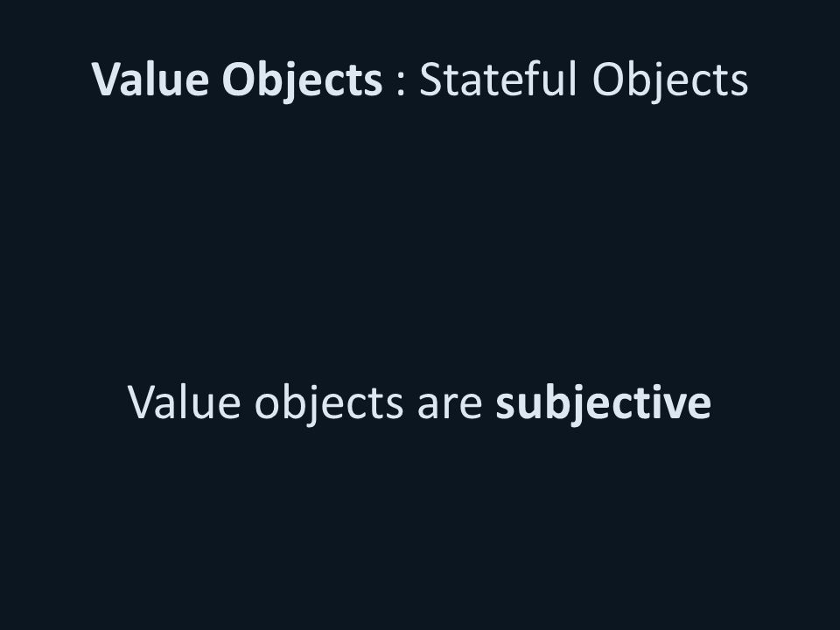Click the non-bold "Objects" ending the title
The width and height of the screenshot is (840, 630).
click(670, 80)
